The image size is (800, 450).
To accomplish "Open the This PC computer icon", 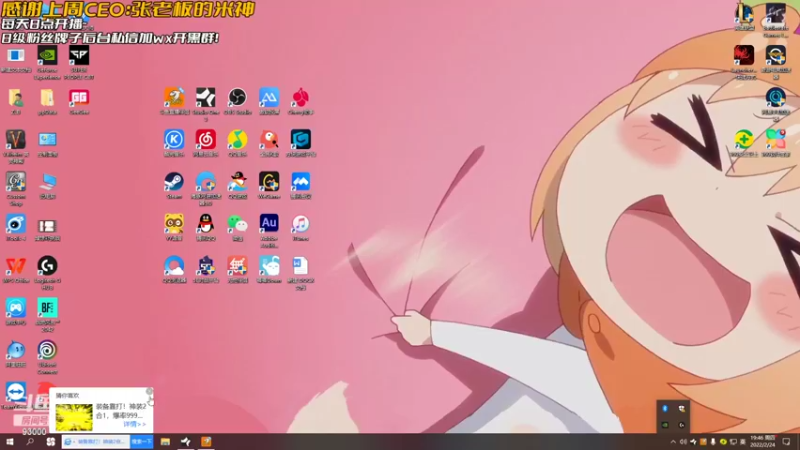I will pos(47,182).
